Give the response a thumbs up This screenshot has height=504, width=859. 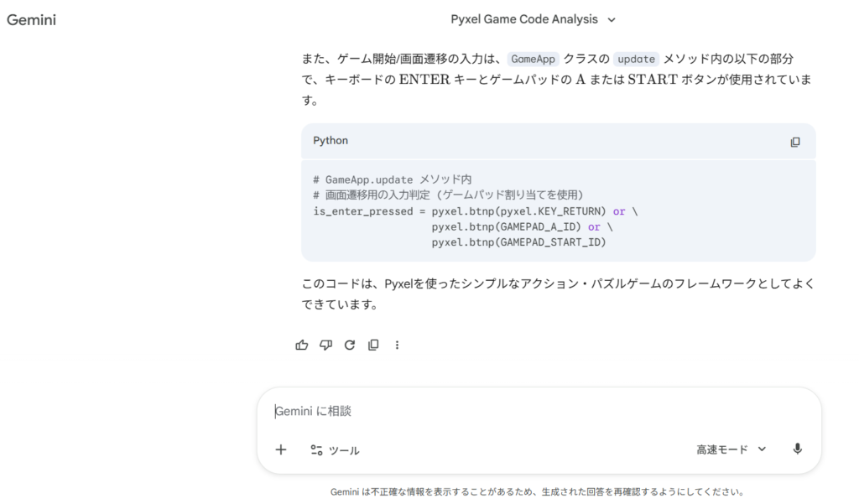point(302,345)
